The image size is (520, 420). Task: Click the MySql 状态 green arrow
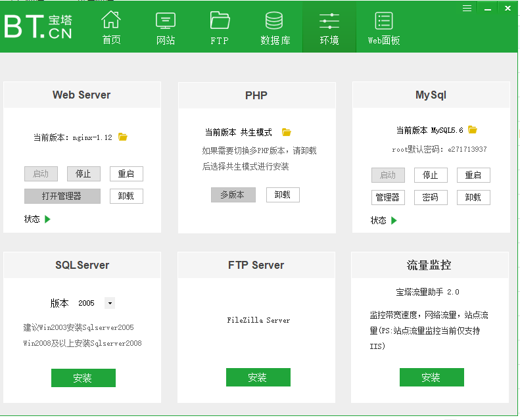click(x=394, y=220)
